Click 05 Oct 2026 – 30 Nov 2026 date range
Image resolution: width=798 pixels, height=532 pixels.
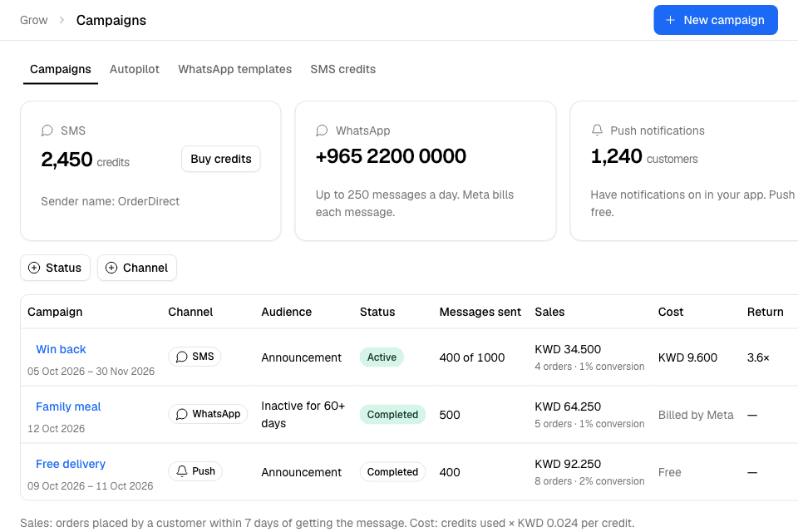[91, 371]
